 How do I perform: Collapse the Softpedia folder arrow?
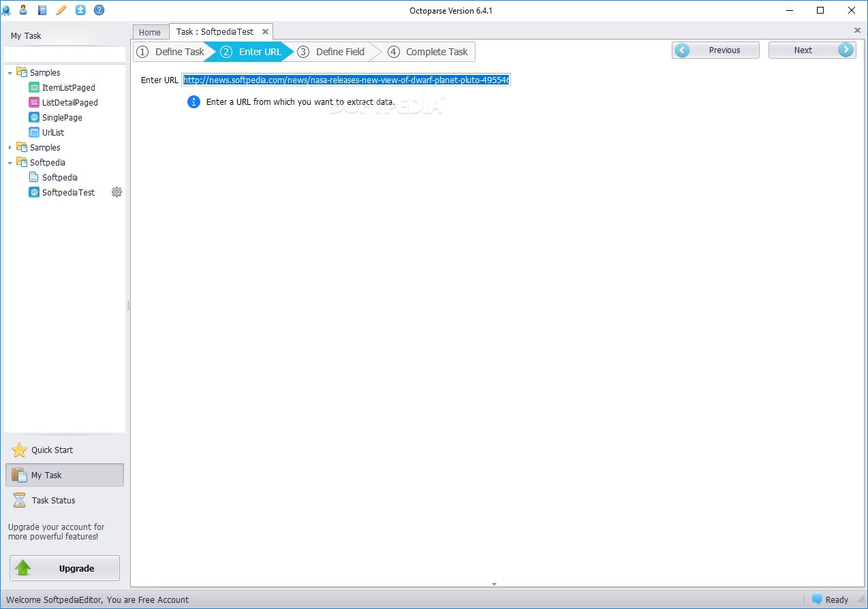click(10, 163)
